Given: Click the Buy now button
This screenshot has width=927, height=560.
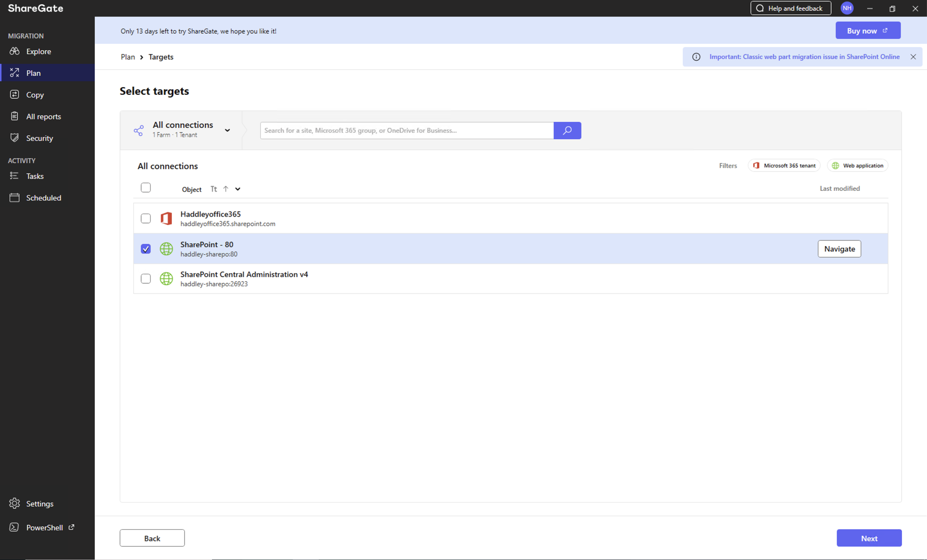Looking at the screenshot, I should click(868, 31).
